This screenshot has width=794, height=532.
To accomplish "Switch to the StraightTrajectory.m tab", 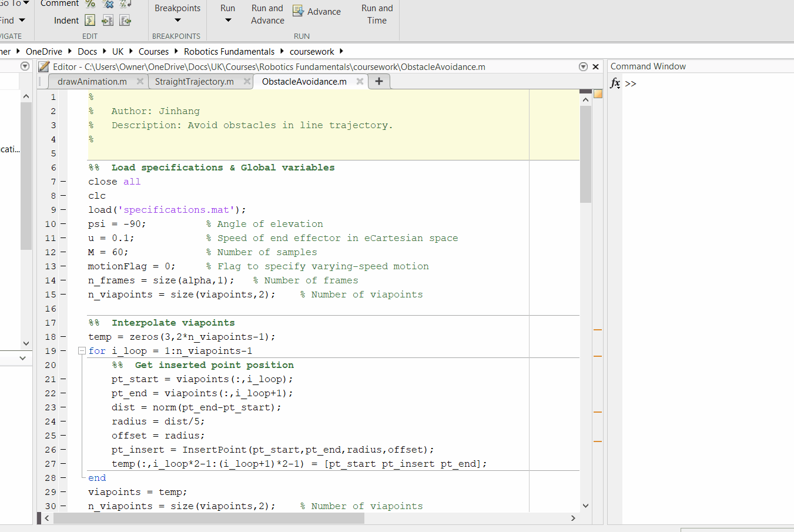I will pyautogui.click(x=194, y=81).
